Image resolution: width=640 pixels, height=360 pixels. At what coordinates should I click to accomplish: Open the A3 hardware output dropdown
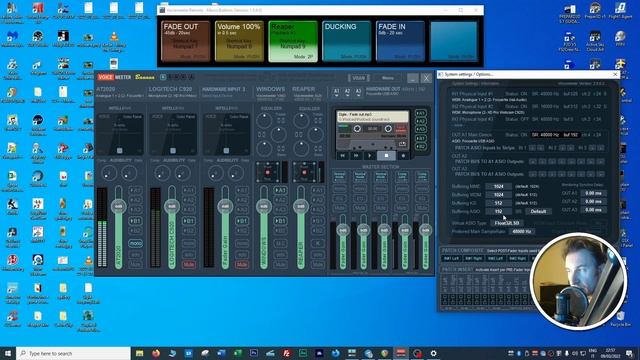point(358,92)
